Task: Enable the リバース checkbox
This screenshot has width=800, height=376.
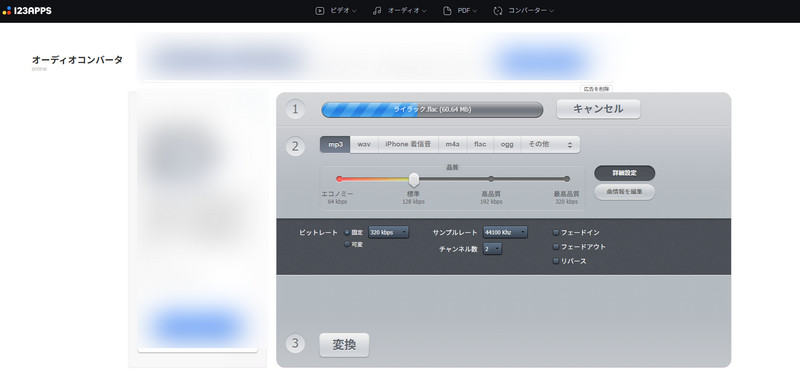Action: 556,261
